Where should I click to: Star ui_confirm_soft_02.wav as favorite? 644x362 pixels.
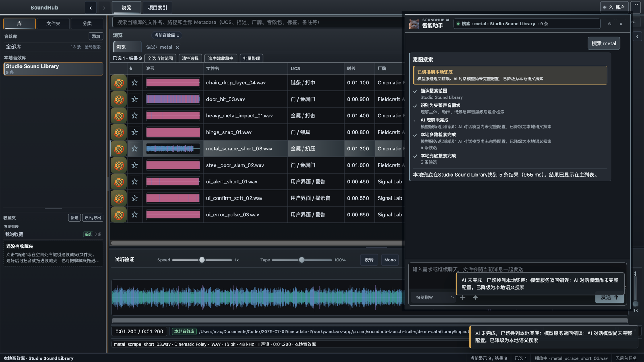coord(135,198)
